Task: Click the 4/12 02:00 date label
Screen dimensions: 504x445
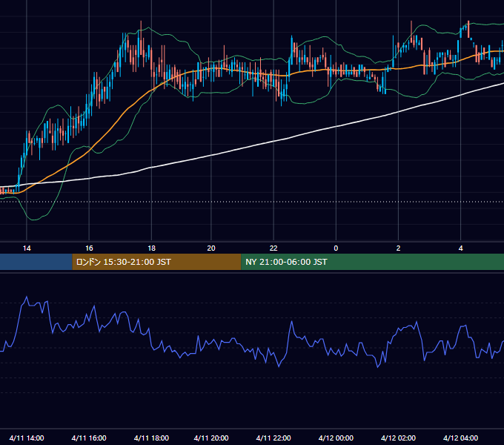Action: pos(398,438)
